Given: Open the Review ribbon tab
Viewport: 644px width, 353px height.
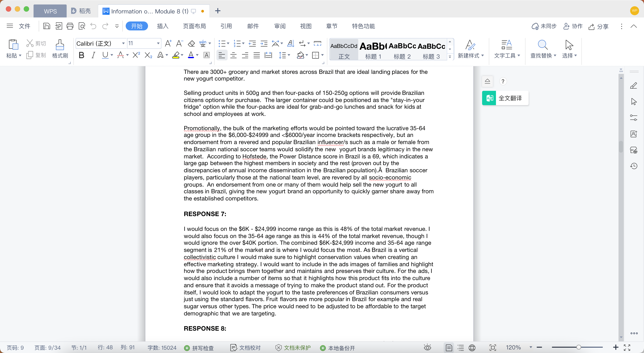Looking at the screenshot, I should click(x=280, y=26).
